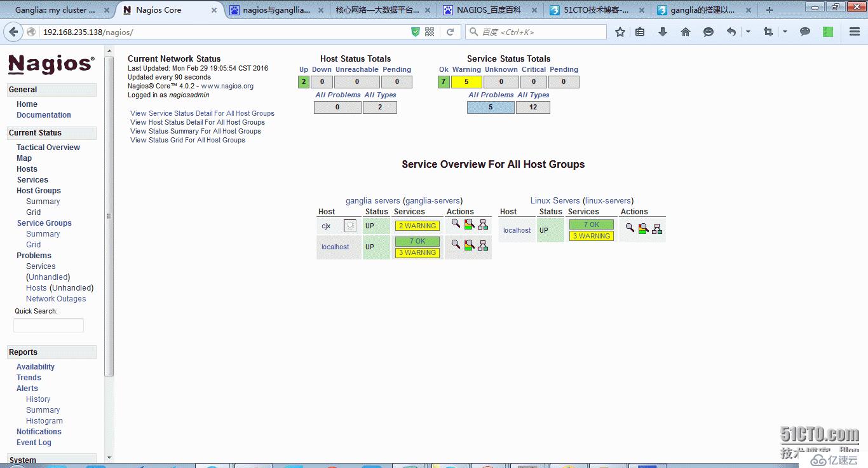
Task: Switch to the NAGIOS_百度百科 tab
Action: (x=489, y=10)
